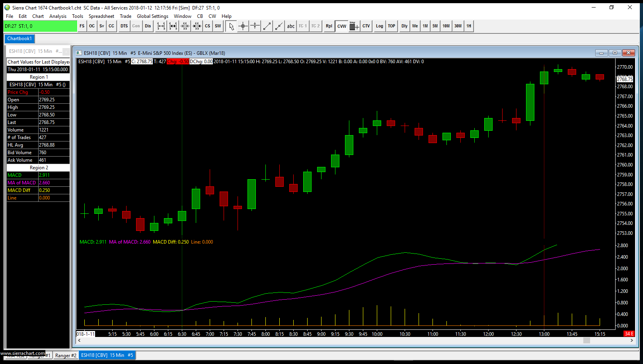This screenshot has height=364, width=643.
Task: Click the chart window title icon
Action: coord(79,53)
